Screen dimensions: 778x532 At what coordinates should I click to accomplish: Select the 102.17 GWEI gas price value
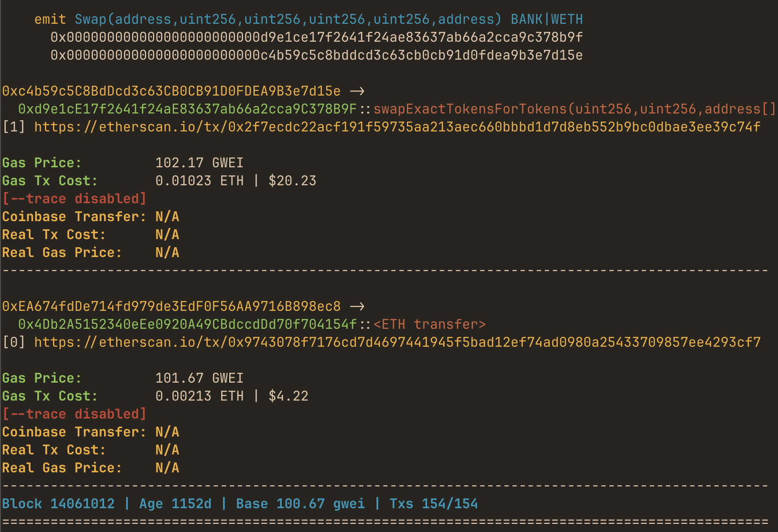[x=200, y=163]
